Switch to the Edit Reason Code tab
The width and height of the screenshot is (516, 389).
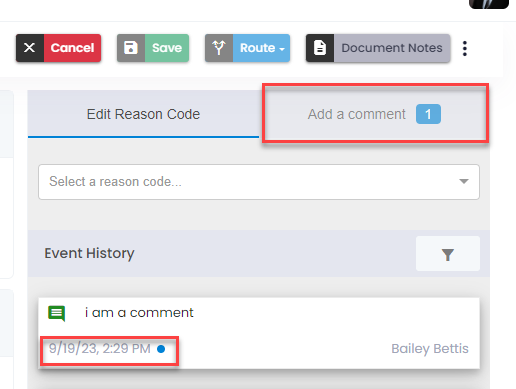143,114
